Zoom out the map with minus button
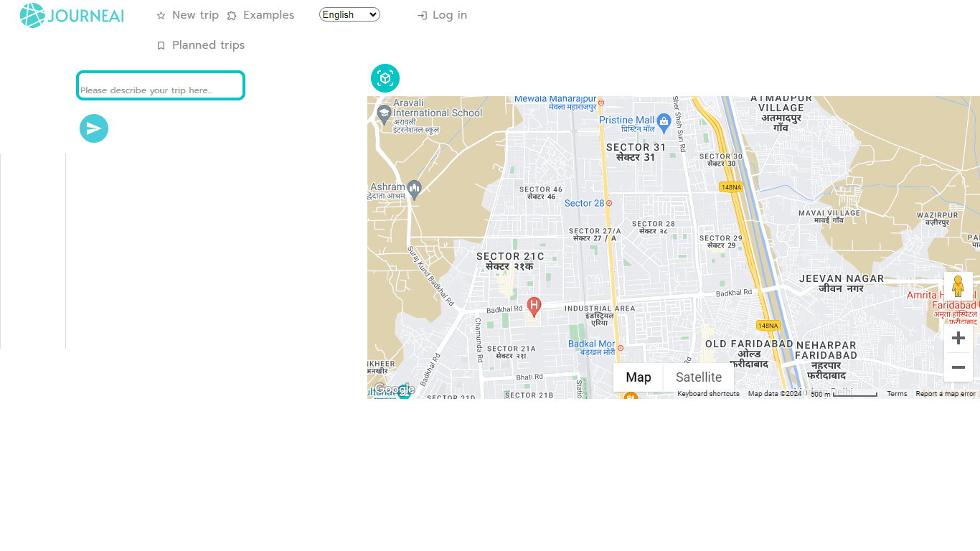Viewport: 980px width, 551px height. point(958,367)
